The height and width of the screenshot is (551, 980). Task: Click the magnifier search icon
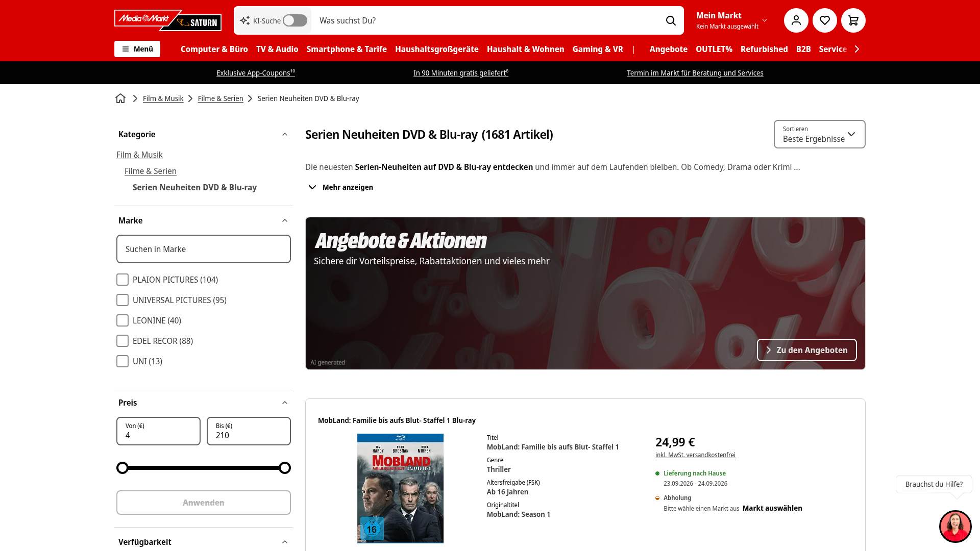click(671, 20)
